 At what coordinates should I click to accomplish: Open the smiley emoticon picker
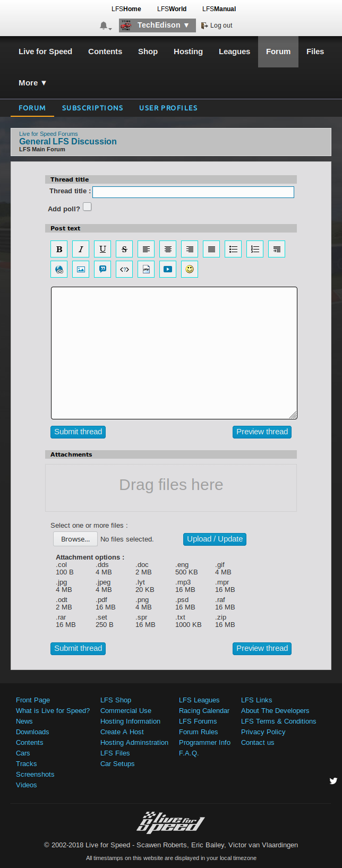(190, 269)
